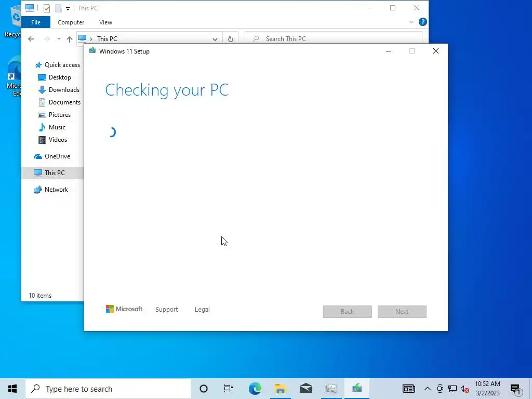532x399 pixels.
Task: Click the taskbar search box
Action: [x=108, y=389]
